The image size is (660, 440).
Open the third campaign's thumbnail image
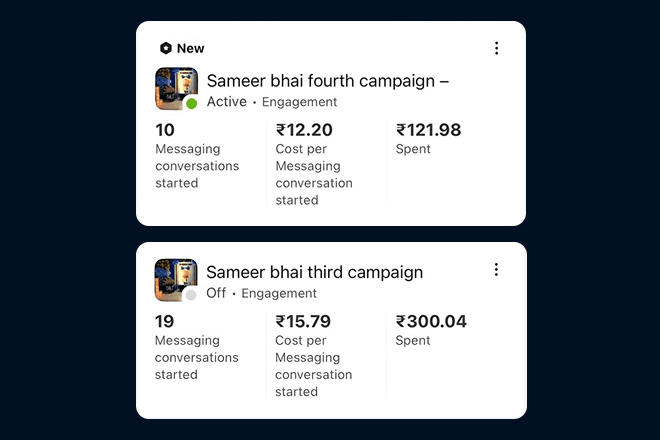tap(176, 280)
